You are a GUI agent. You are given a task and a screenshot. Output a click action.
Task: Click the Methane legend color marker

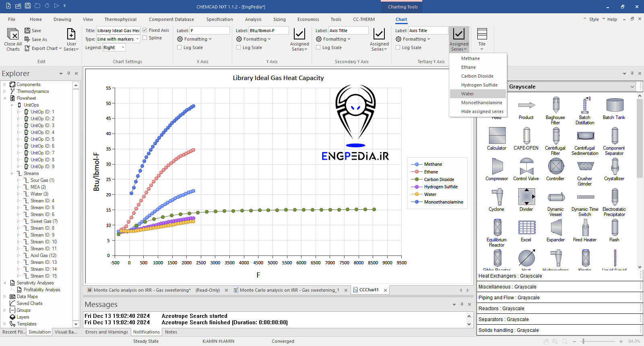point(417,164)
